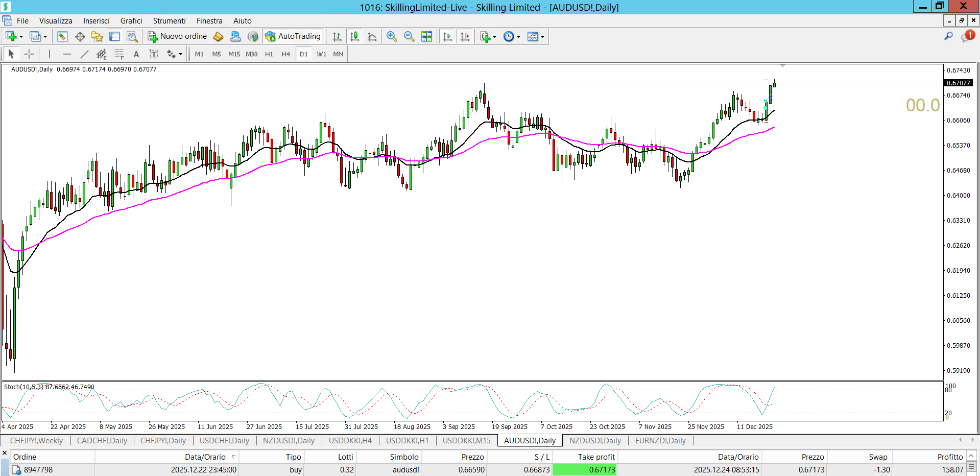Open the Data Window icon
The width and height of the screenshot is (980, 476).
coord(80,36)
